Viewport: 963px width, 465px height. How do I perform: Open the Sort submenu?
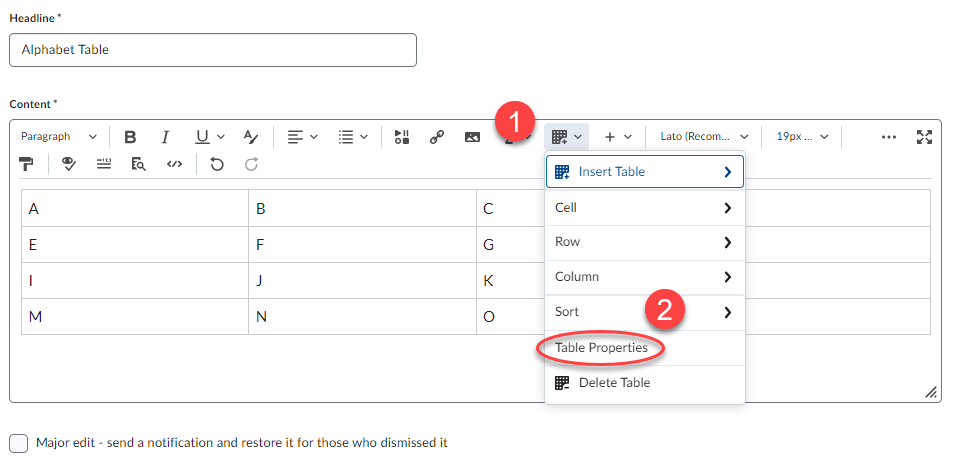point(645,312)
